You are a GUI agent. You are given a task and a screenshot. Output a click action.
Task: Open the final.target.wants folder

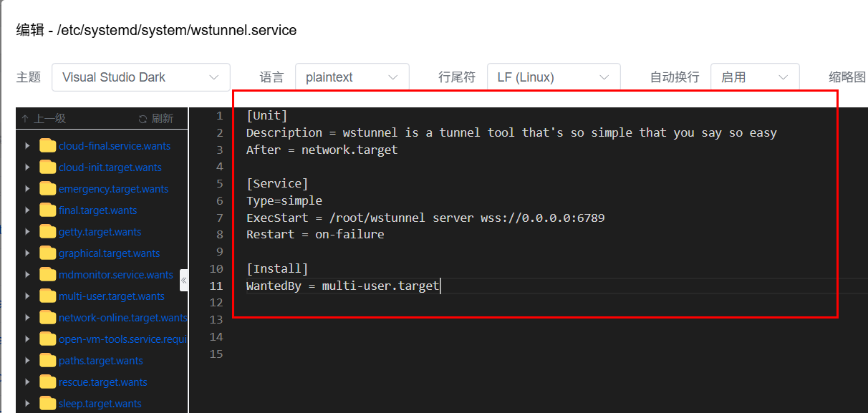point(97,210)
